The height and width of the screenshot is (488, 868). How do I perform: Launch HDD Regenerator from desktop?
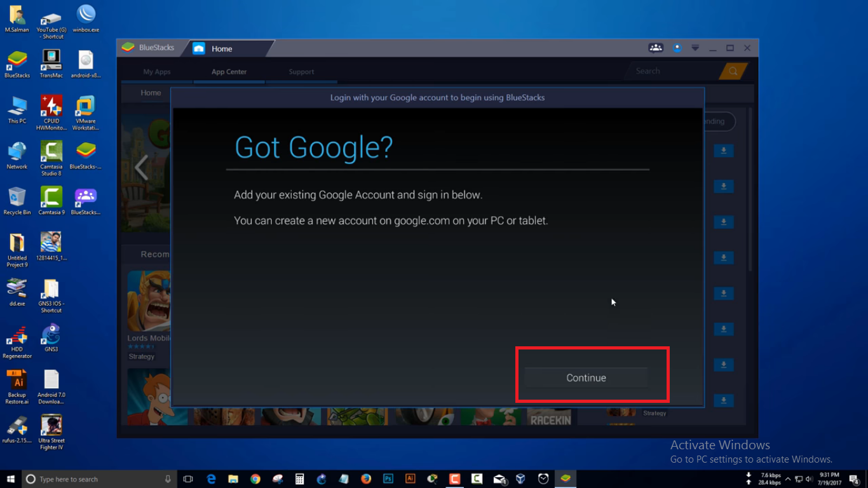17,341
